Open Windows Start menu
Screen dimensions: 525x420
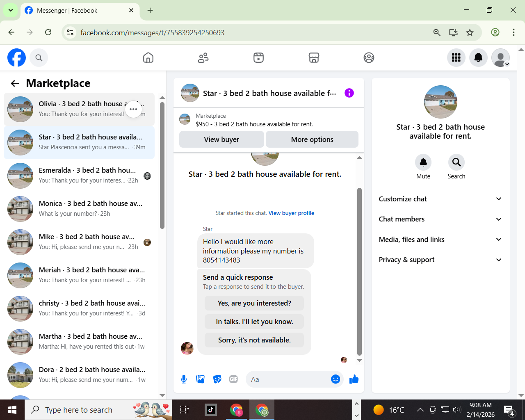(x=12, y=410)
